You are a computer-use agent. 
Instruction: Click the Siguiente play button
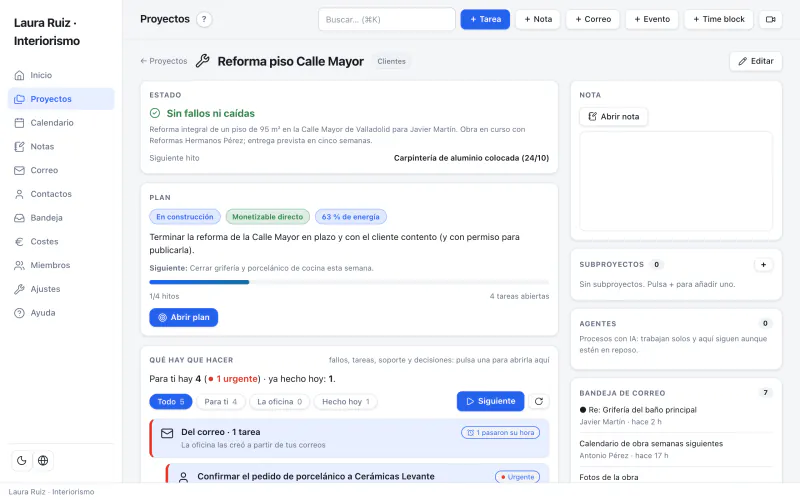pos(490,402)
